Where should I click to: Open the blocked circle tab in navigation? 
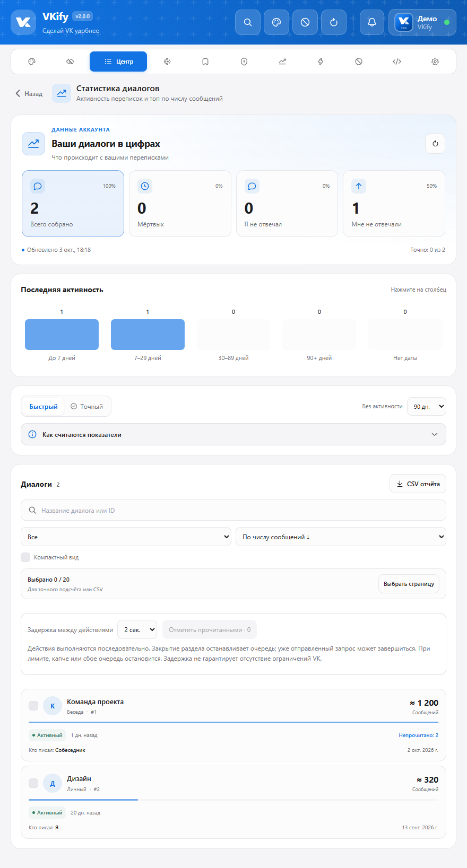[359, 62]
